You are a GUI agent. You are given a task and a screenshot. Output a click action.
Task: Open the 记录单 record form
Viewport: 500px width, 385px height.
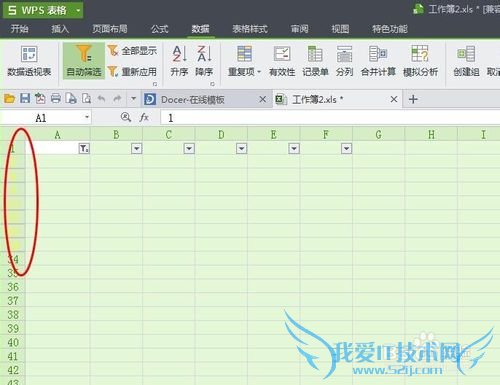coord(315,61)
